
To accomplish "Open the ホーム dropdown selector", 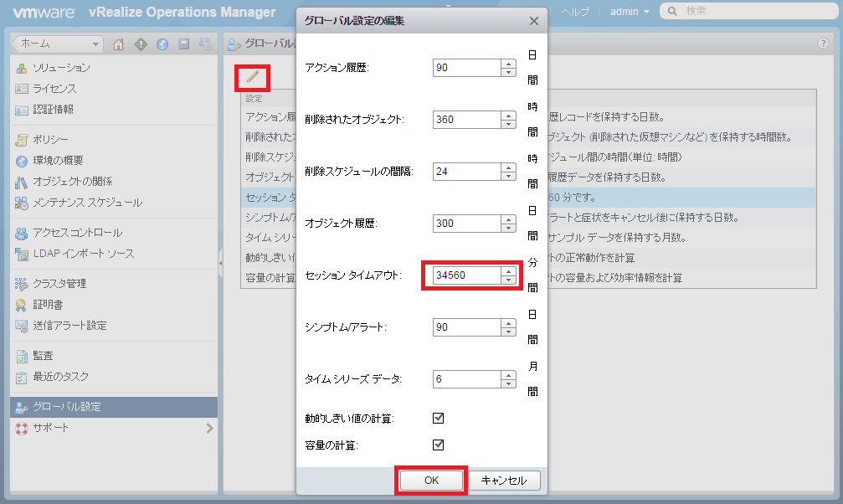I will 58,44.
